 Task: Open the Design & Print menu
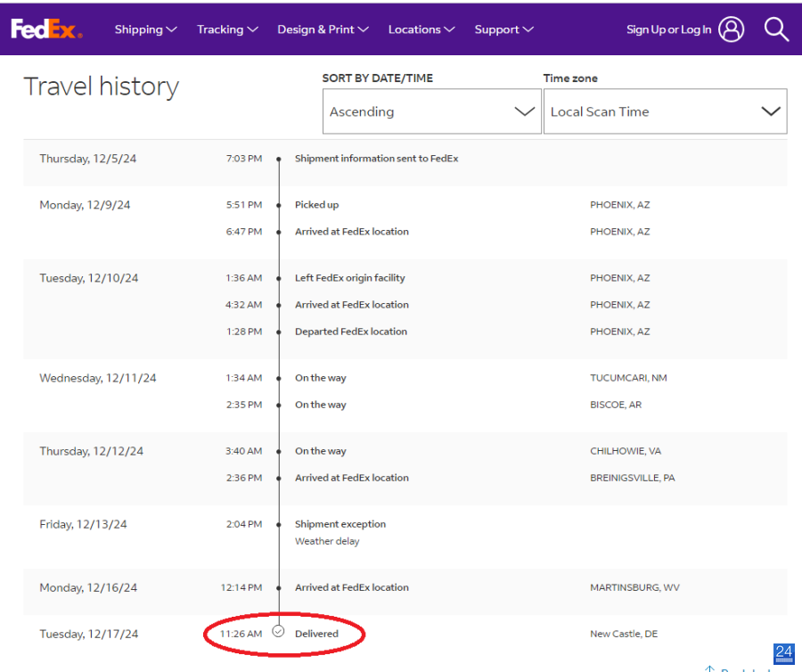pyautogui.click(x=323, y=29)
